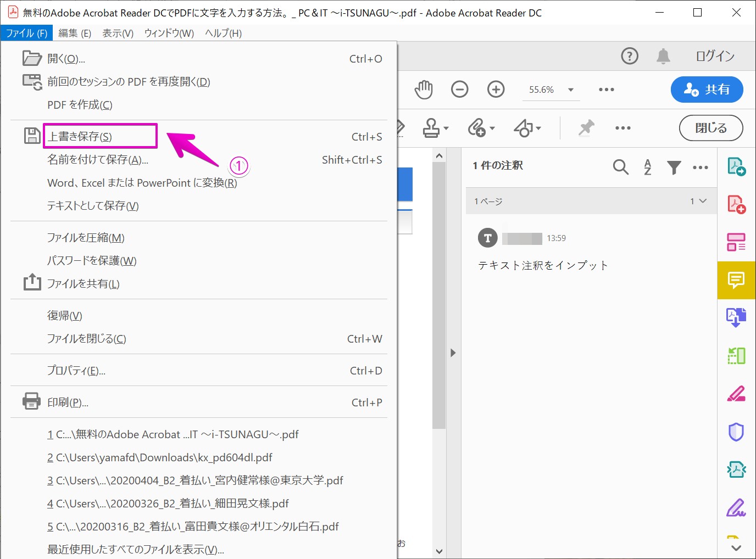
Task: Zoom in with the plus icon
Action: (496, 89)
